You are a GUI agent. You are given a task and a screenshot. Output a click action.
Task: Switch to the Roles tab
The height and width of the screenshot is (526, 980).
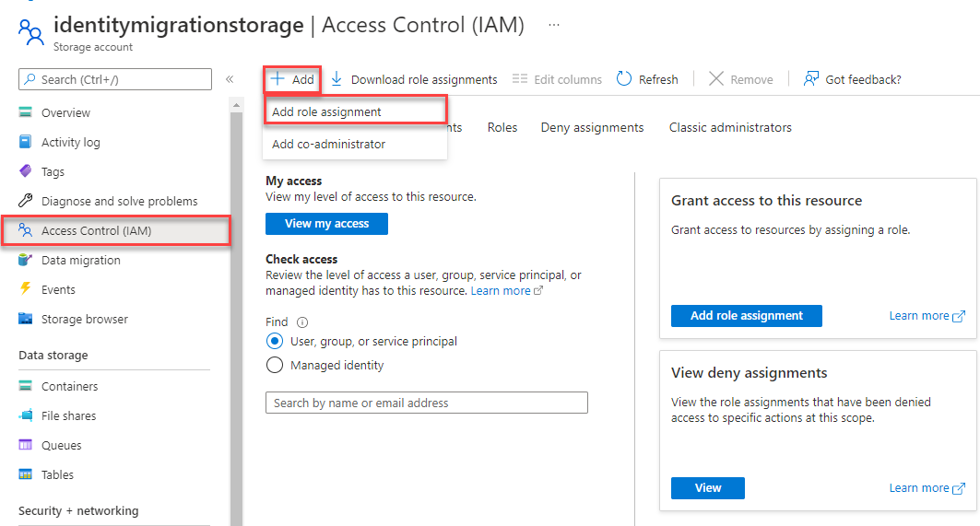pos(502,127)
